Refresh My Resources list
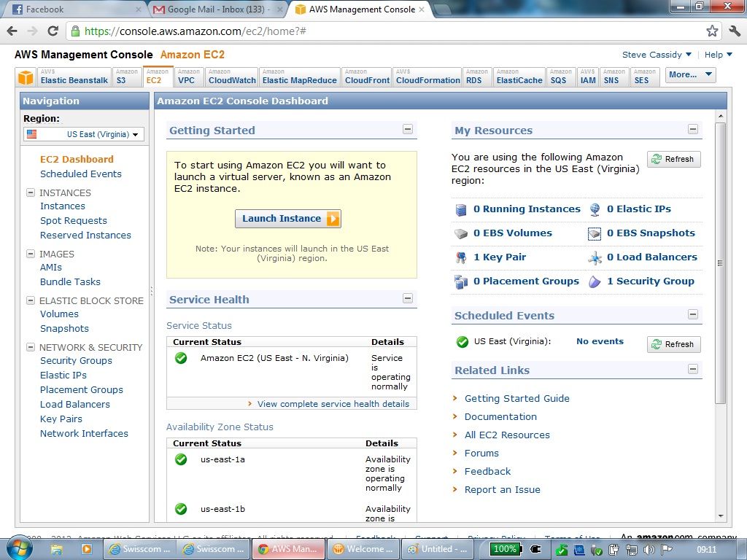The height and width of the screenshot is (560, 747). (x=673, y=159)
